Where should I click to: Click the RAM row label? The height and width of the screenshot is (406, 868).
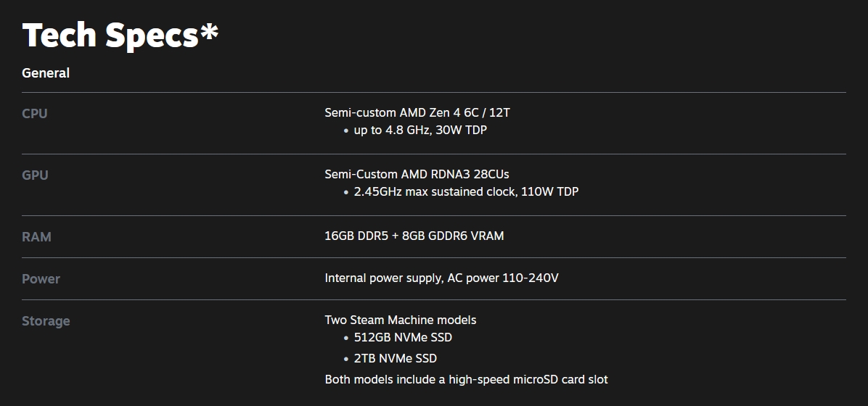coord(36,237)
